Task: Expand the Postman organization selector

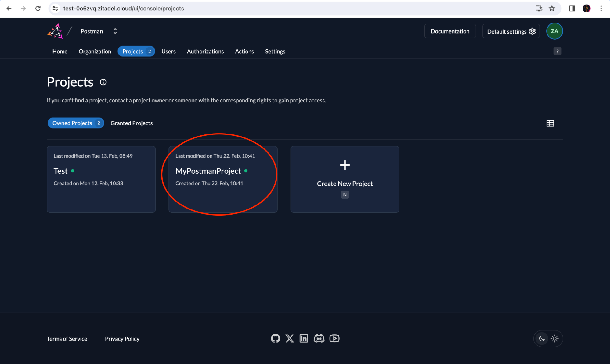Action: click(115, 31)
